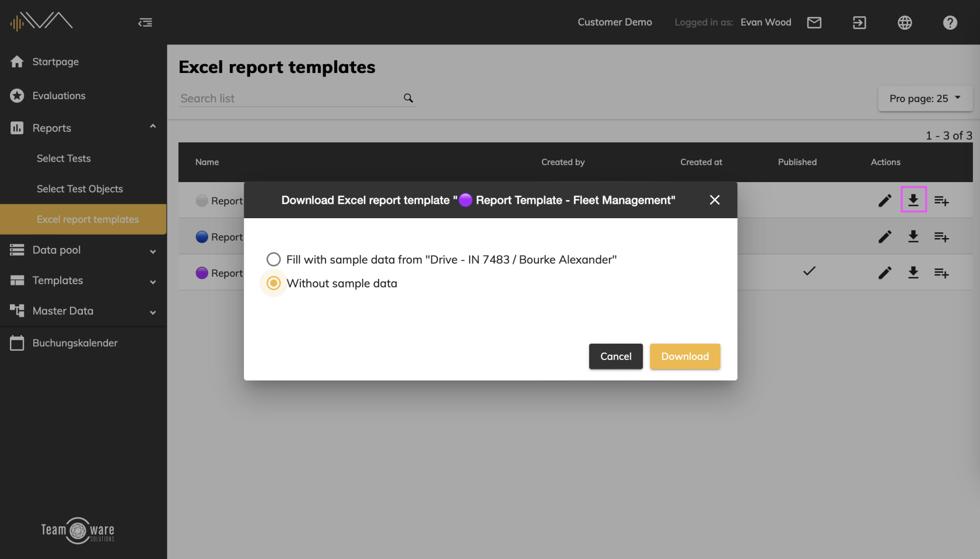Click the Master Data hierarchy icon
980x559 pixels.
tap(17, 310)
